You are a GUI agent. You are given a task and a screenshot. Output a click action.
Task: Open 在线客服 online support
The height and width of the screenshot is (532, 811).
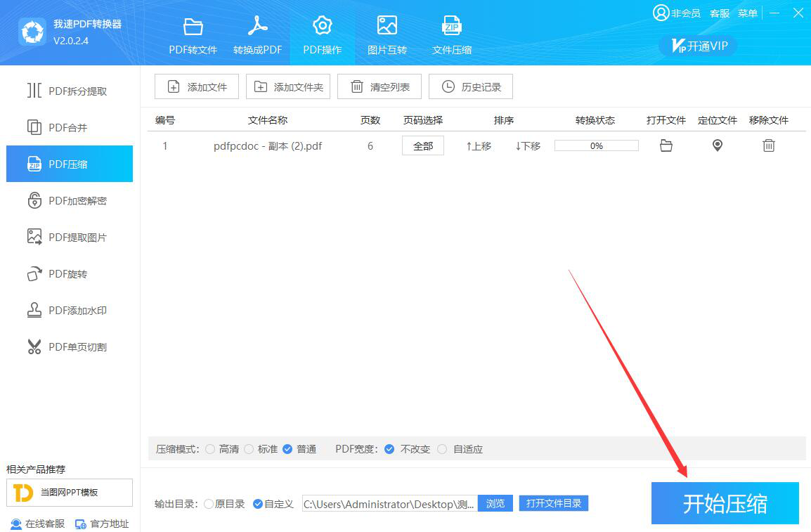(38, 524)
